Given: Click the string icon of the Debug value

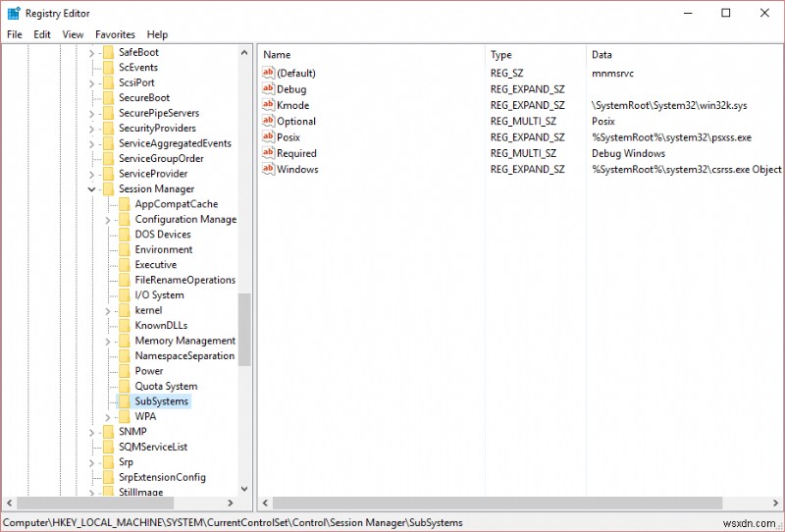Looking at the screenshot, I should click(x=268, y=88).
